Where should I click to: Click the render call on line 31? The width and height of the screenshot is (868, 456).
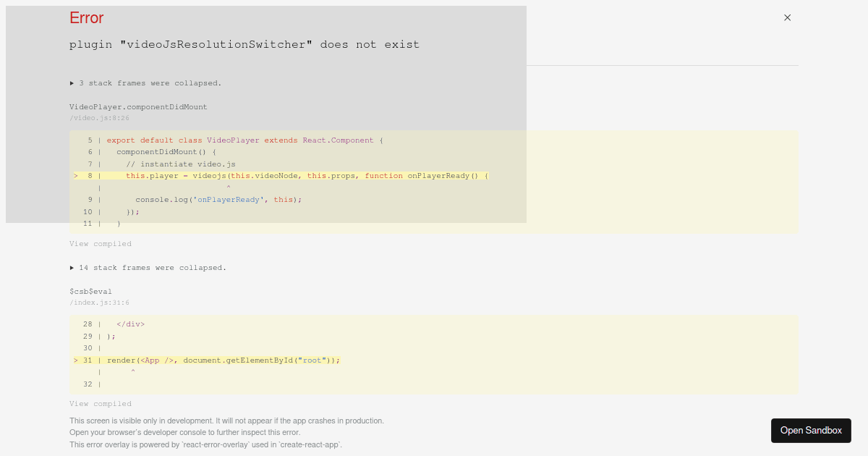click(121, 360)
